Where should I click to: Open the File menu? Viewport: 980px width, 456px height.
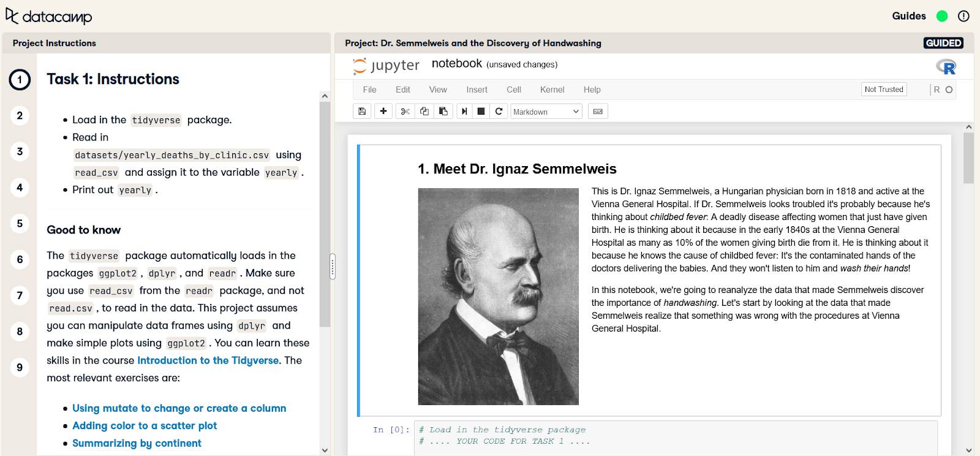[x=369, y=89]
